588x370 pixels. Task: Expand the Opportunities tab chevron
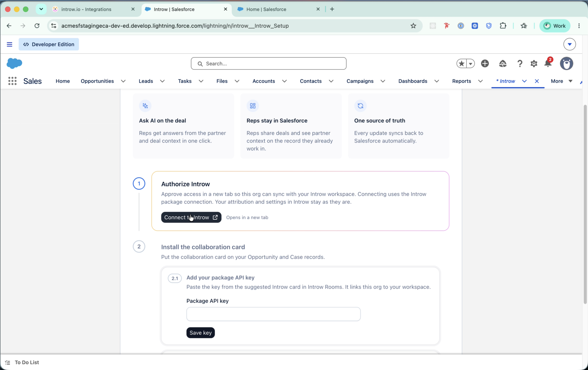(123, 81)
